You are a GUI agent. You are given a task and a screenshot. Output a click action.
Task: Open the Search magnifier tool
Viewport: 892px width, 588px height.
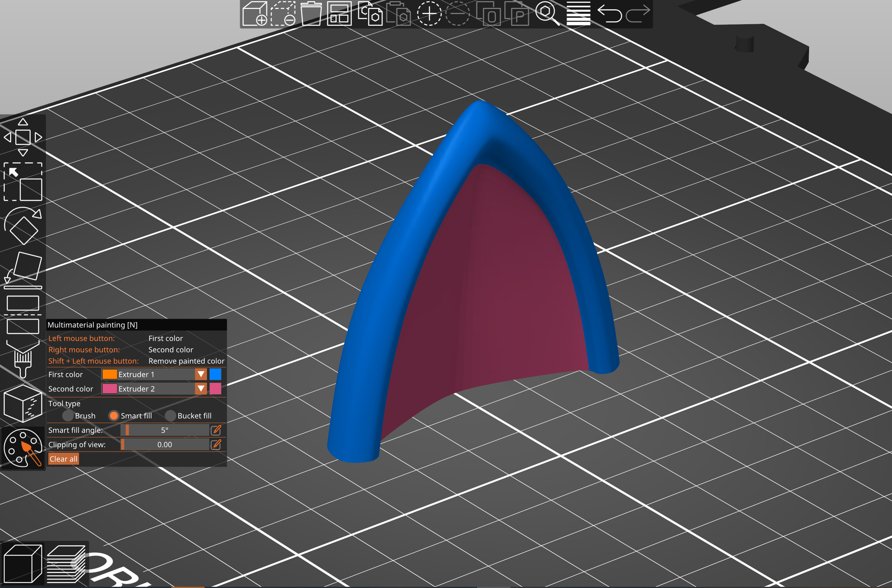[x=548, y=13]
